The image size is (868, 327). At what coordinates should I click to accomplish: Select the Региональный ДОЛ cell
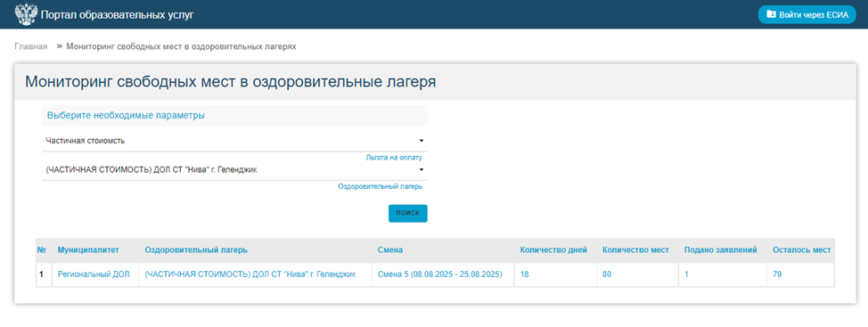pyautogui.click(x=94, y=274)
